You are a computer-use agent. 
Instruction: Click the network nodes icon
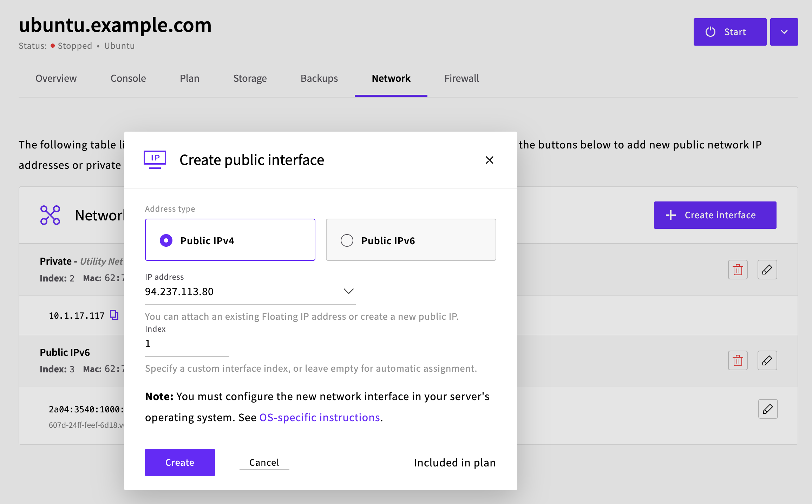click(50, 215)
